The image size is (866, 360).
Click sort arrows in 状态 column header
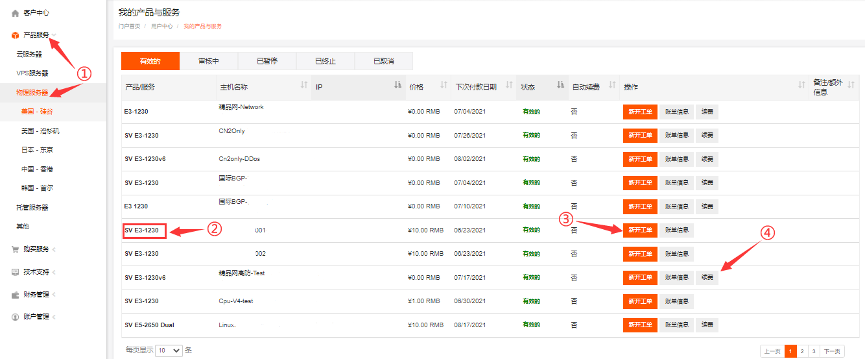(560, 85)
